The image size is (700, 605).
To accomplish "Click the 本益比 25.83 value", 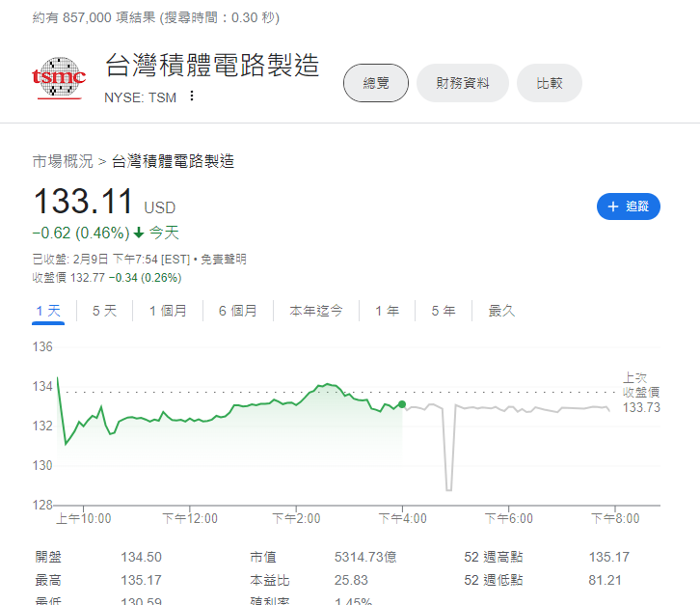I will coord(351,581).
